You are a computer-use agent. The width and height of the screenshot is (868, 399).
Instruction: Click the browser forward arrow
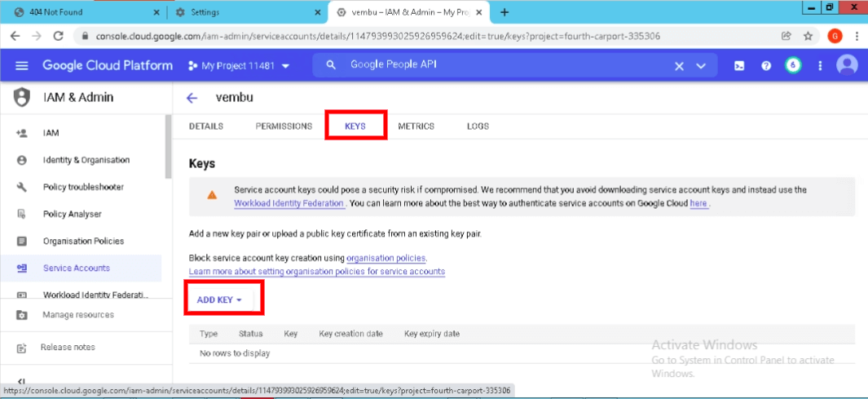click(x=36, y=36)
